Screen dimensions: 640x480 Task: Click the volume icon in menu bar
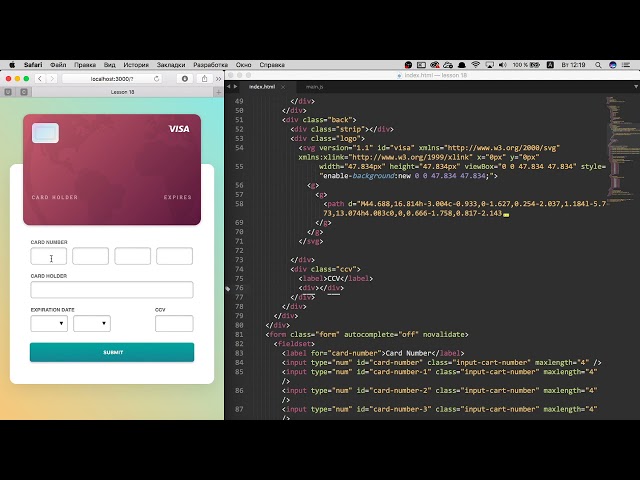(503, 65)
